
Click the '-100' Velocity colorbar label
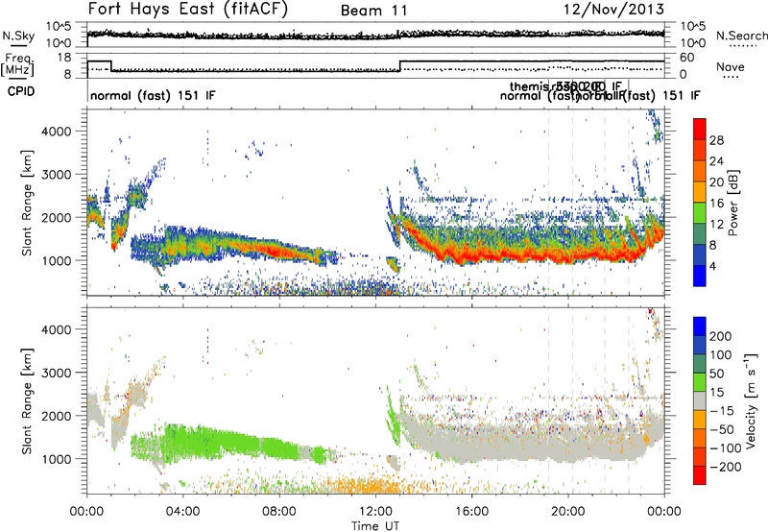726,448
